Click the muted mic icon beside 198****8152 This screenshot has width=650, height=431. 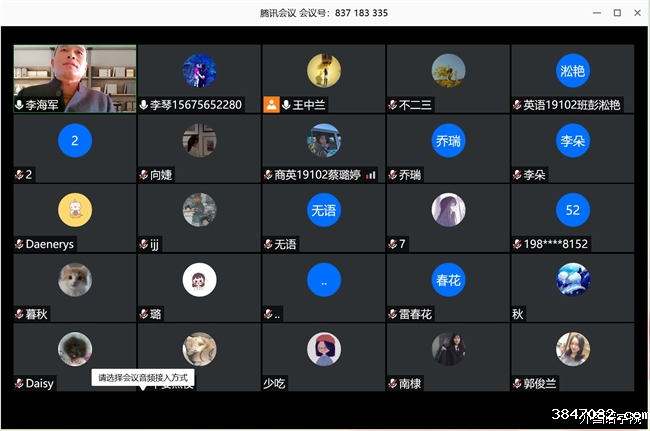point(517,244)
